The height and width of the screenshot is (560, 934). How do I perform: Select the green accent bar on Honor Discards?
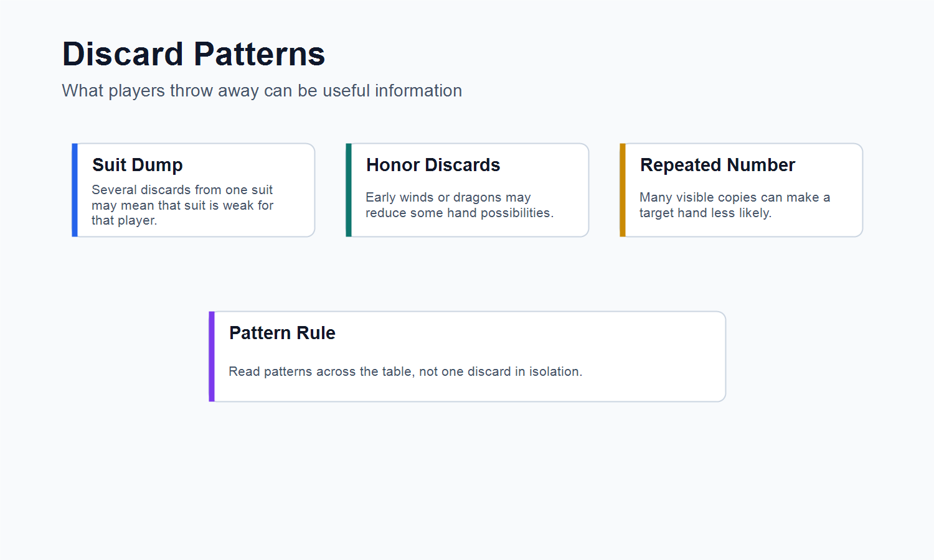point(349,190)
